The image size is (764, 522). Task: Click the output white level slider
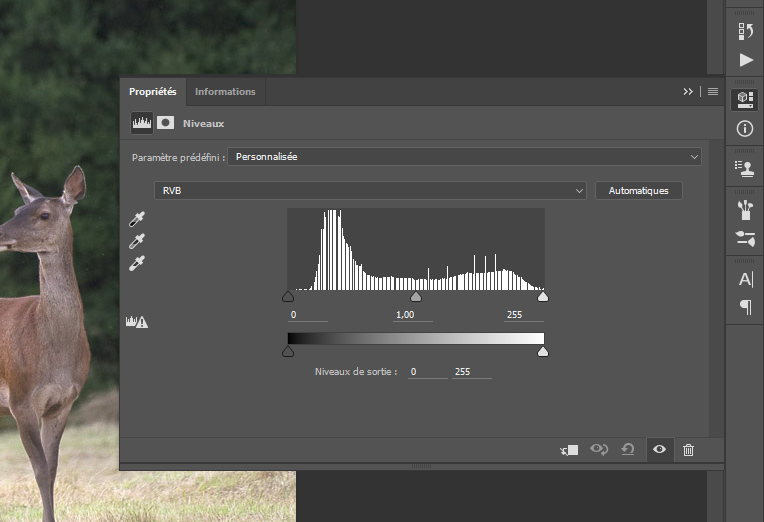[x=543, y=351]
